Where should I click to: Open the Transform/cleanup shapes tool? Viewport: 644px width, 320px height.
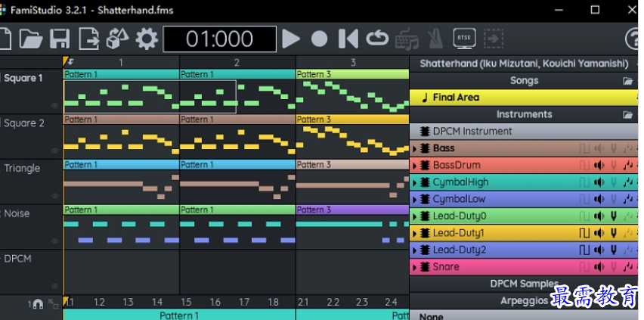(x=117, y=39)
